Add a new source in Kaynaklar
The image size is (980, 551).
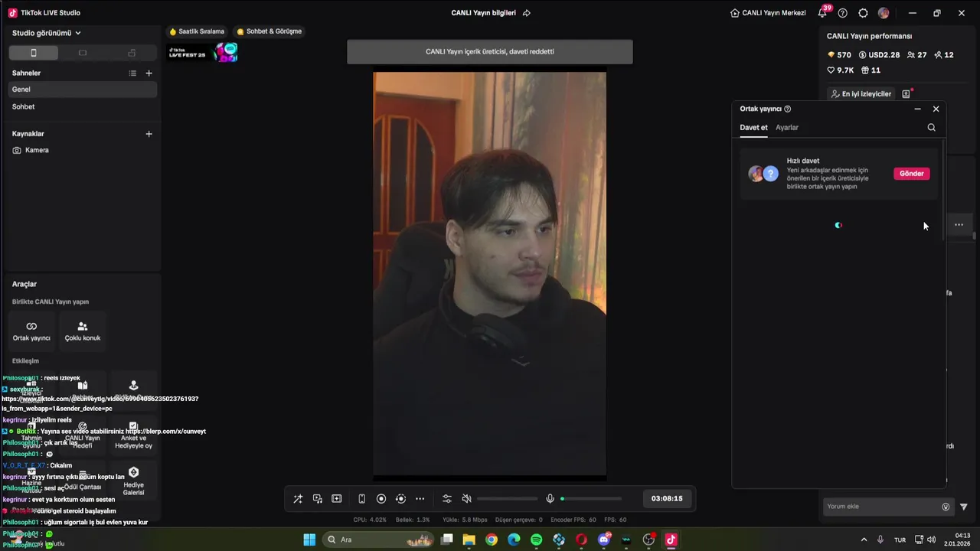coord(149,134)
